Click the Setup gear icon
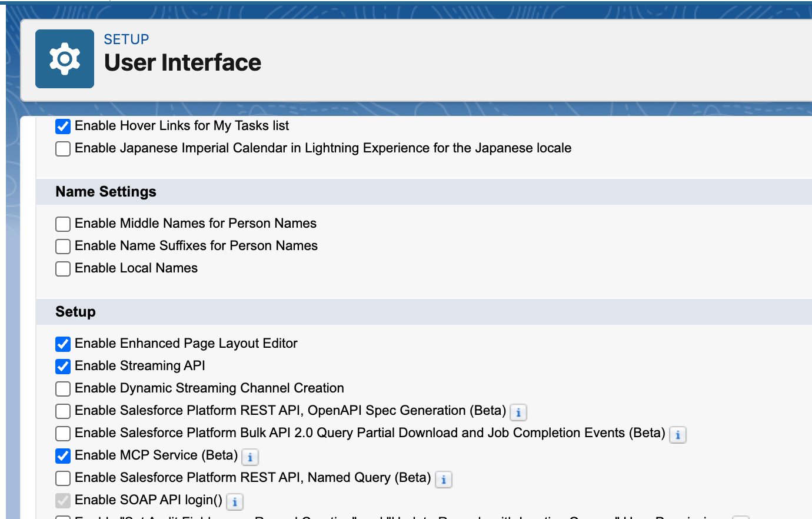Image resolution: width=812 pixels, height=519 pixels. click(65, 58)
